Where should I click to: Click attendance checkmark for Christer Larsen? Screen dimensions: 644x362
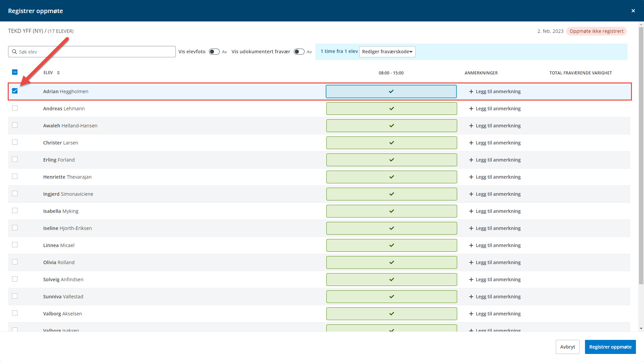[391, 143]
